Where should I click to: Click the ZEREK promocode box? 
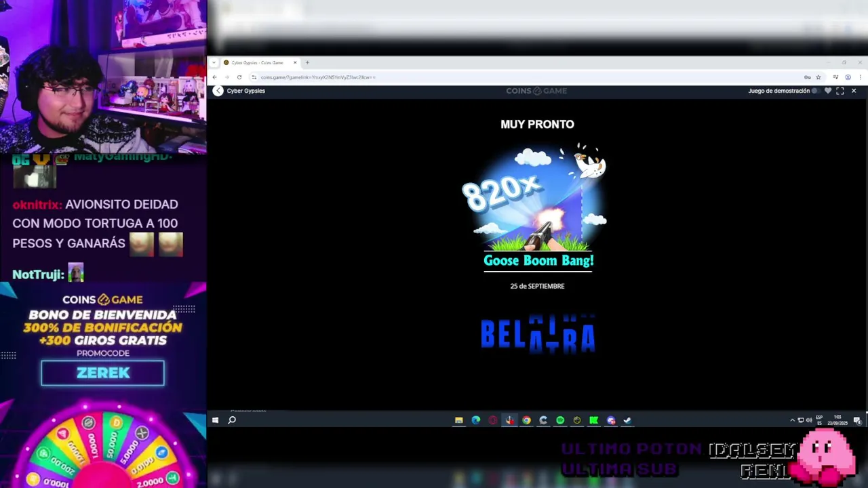point(102,373)
